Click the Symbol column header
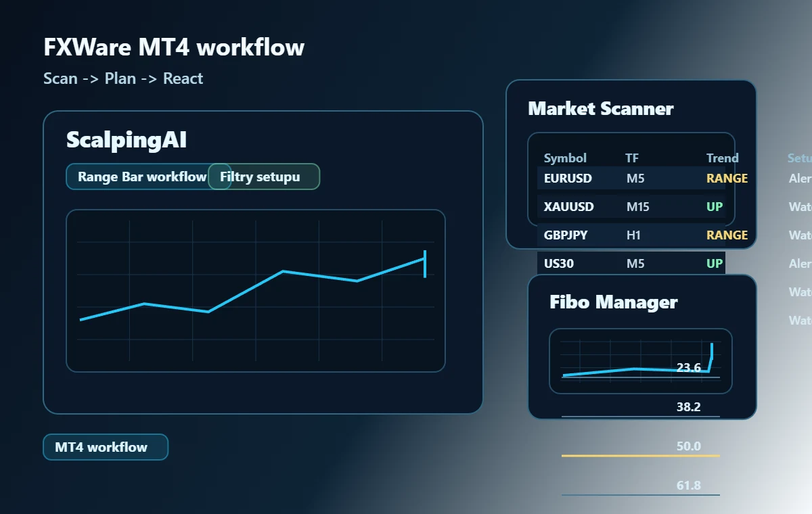 [x=565, y=158]
